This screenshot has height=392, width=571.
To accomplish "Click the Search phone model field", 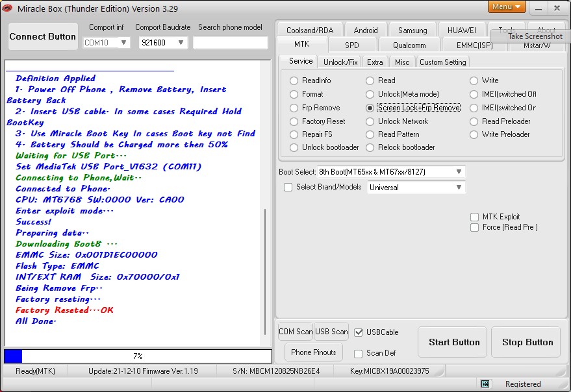I will click(230, 43).
